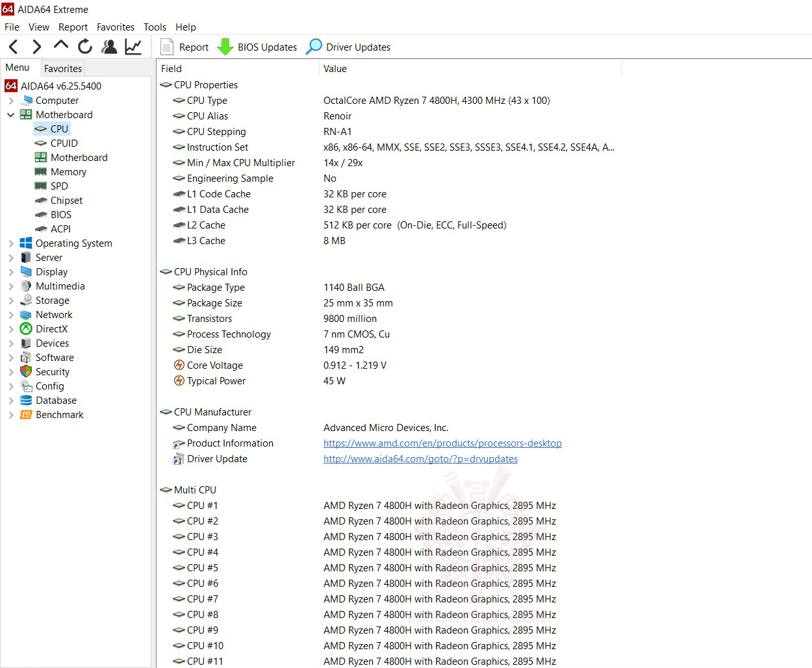Image resolution: width=812 pixels, height=668 pixels.
Task: Click the Network icon in tree
Action: point(26,315)
